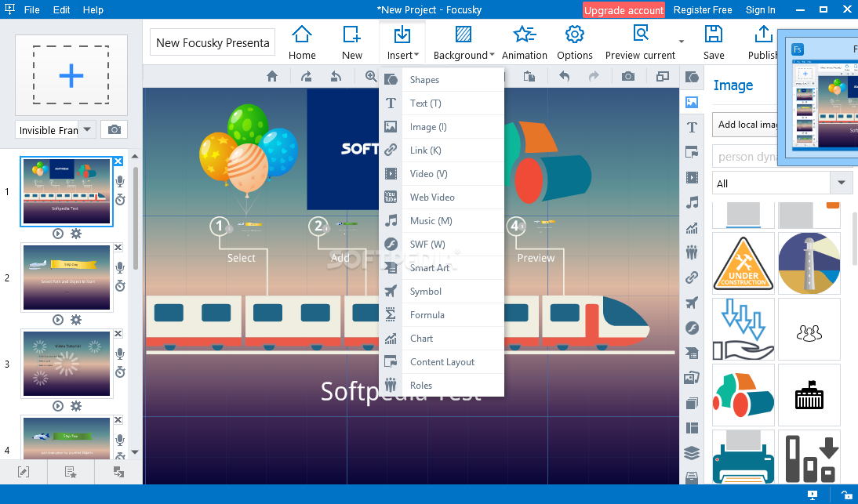The height and width of the screenshot is (504, 858).
Task: Click the Register Free link
Action: click(703, 10)
